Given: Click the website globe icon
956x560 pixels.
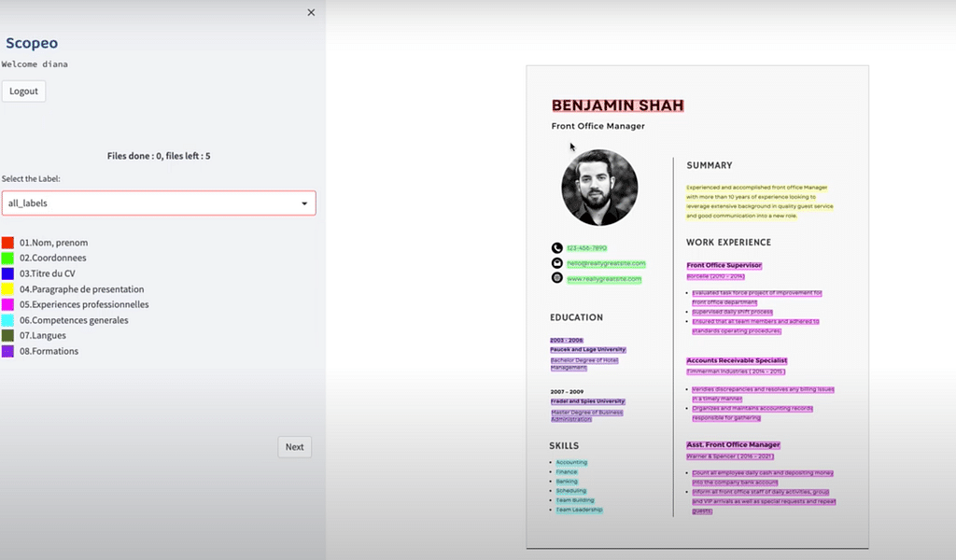Looking at the screenshot, I should click(x=557, y=278).
